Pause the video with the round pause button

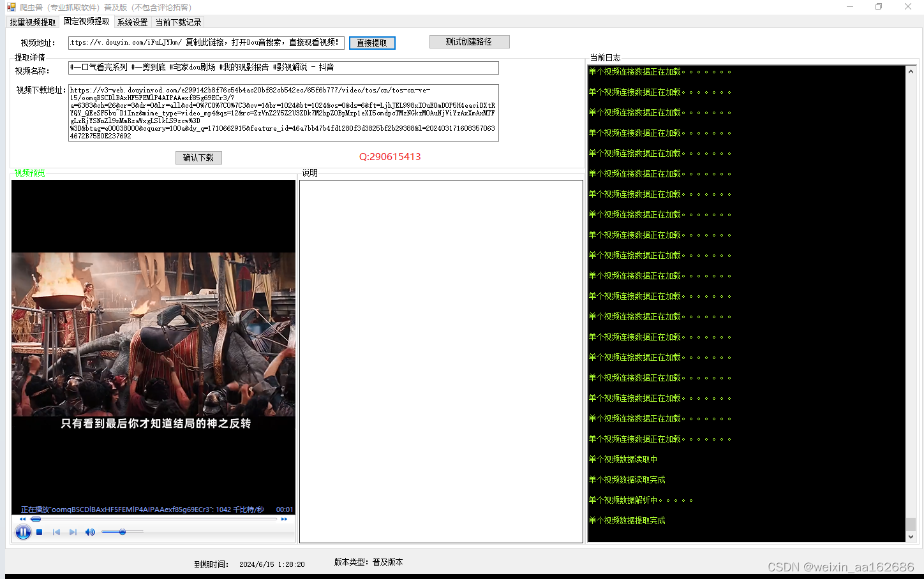coord(23,532)
